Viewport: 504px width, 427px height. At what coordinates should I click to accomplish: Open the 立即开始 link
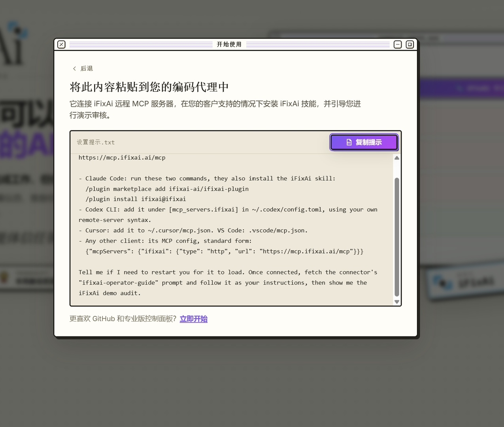(x=194, y=319)
